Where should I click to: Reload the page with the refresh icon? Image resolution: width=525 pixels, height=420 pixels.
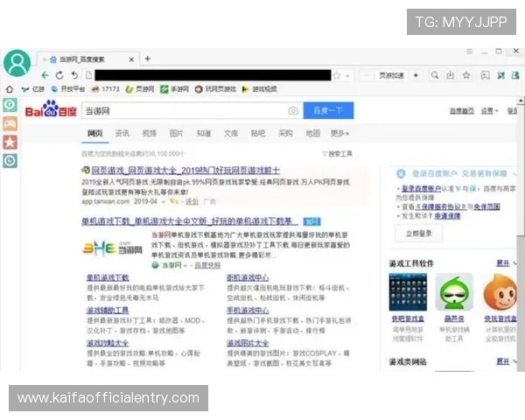(59, 75)
